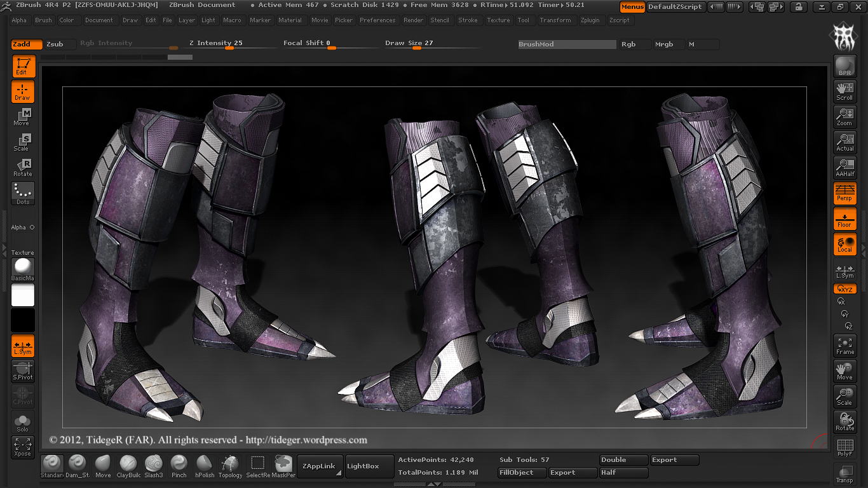Click the Zoom document icon
The height and width of the screenshot is (488, 868).
point(844,117)
